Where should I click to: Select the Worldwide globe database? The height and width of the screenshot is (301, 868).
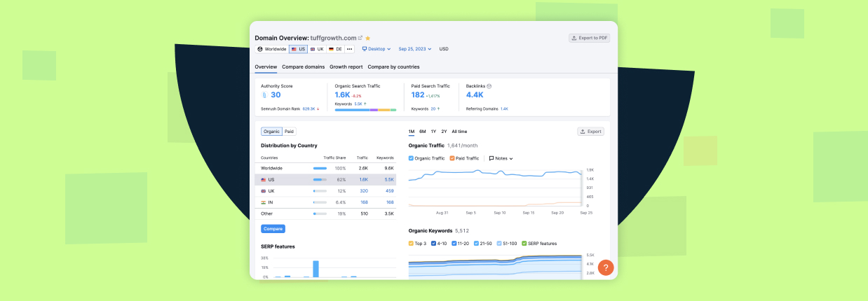coord(272,49)
